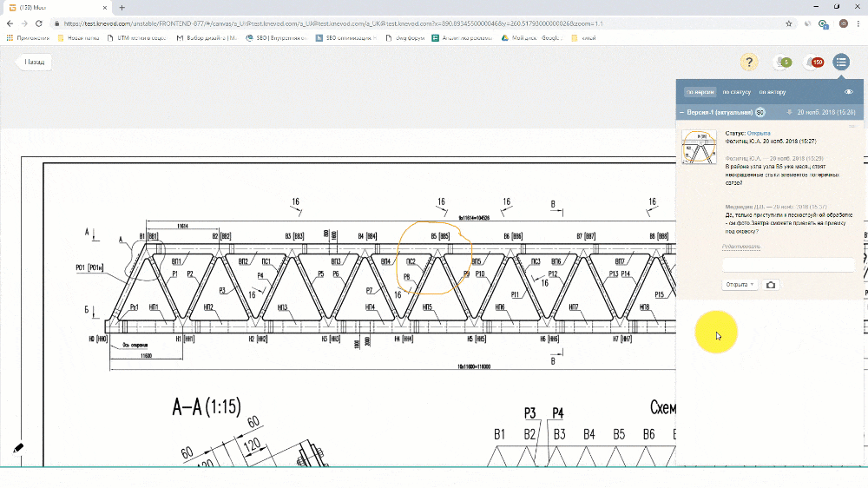Select the 'по версии' grouping tab

coord(700,92)
